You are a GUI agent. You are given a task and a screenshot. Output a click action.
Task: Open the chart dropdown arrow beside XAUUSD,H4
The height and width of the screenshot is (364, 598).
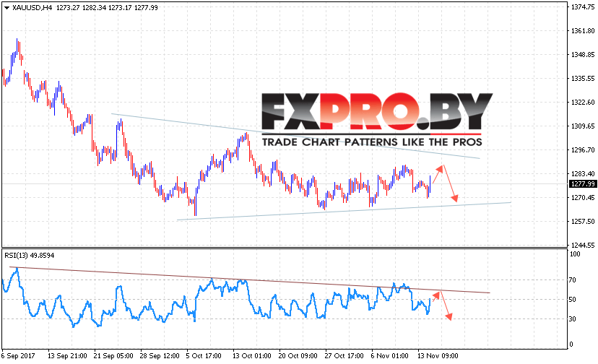click(7, 8)
